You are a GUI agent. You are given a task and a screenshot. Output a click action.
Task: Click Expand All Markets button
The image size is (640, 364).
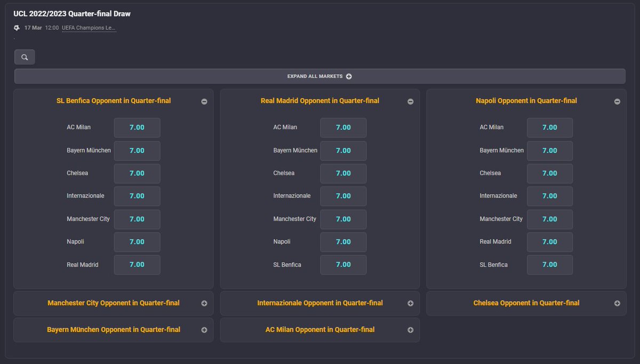pyautogui.click(x=319, y=76)
